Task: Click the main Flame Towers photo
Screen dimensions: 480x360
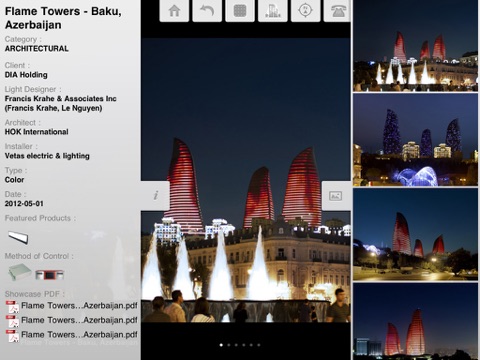Action: (x=246, y=180)
